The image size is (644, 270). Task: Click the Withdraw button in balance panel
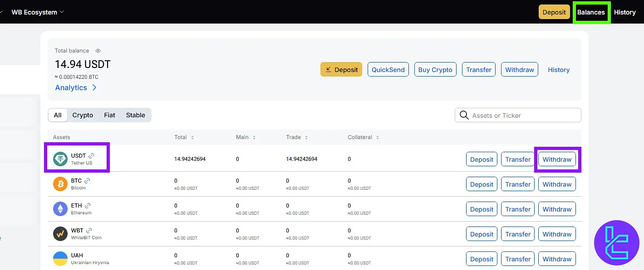pyautogui.click(x=520, y=70)
